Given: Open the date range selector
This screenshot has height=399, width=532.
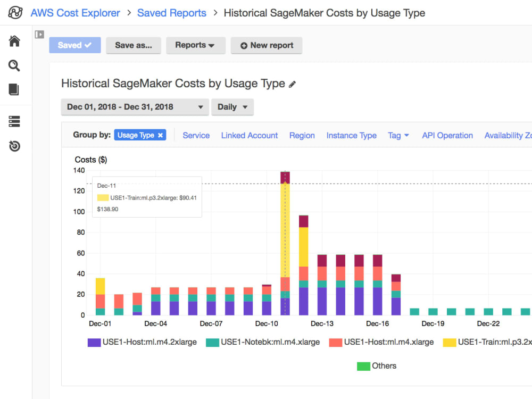Looking at the screenshot, I should (x=134, y=107).
